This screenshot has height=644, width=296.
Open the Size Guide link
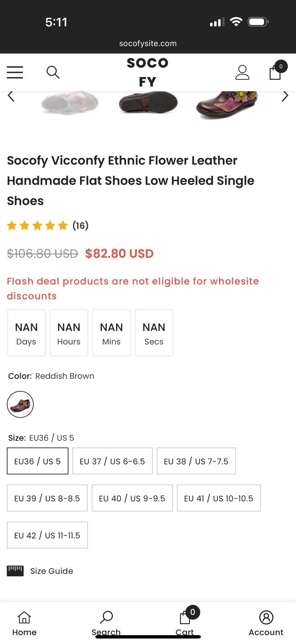point(51,571)
